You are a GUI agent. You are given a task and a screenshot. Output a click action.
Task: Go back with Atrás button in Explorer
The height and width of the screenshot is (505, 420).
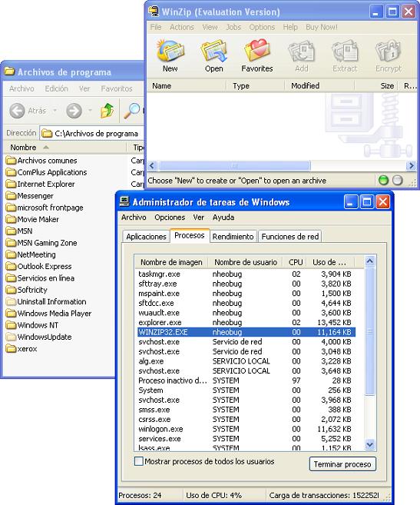point(28,111)
